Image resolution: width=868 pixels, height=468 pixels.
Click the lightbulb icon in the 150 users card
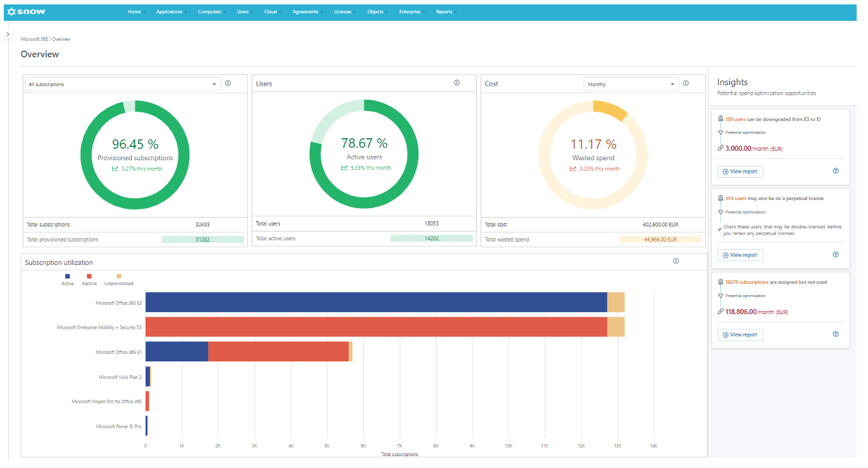coord(720,132)
